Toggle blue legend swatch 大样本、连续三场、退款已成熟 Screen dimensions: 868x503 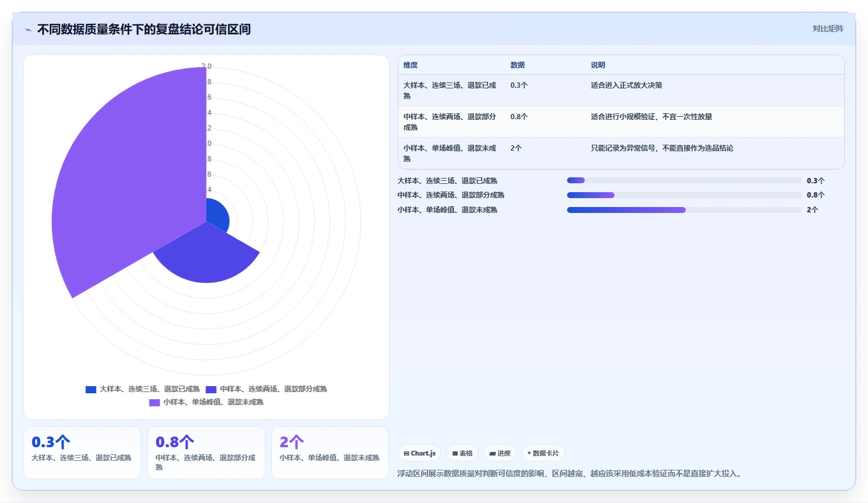(91, 390)
